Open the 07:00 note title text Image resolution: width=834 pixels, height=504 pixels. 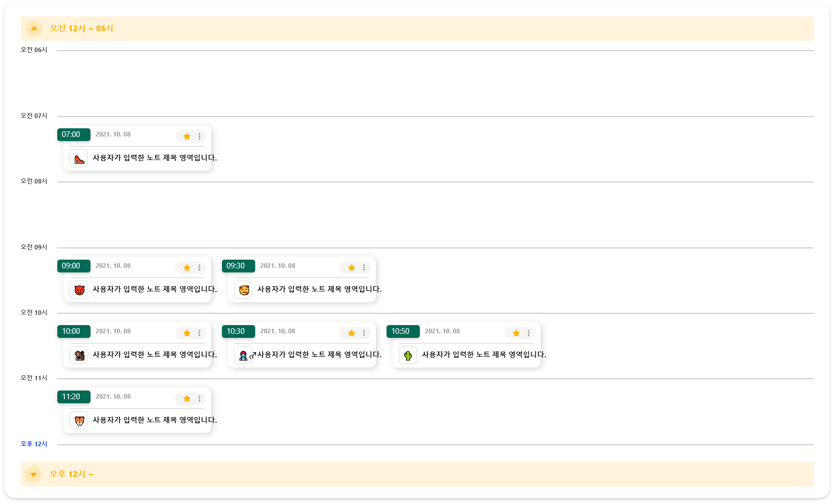(154, 158)
